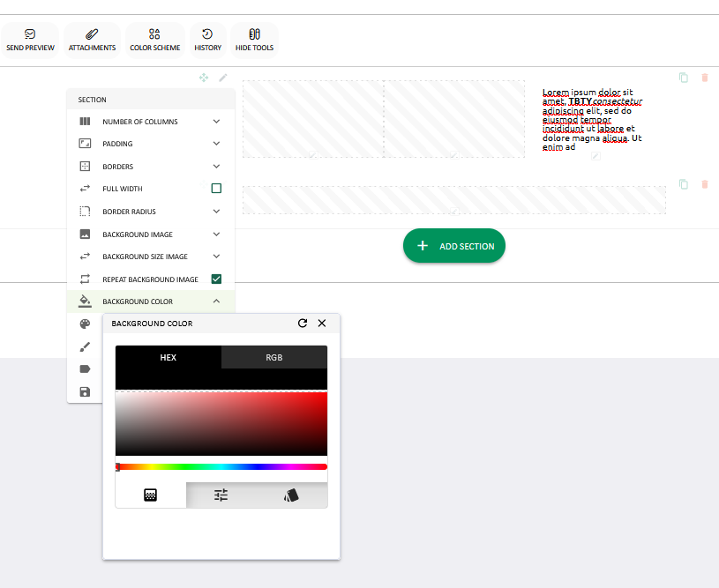Image resolution: width=719 pixels, height=588 pixels.
Task: Enable the Full Width checkbox
Action: tap(216, 189)
